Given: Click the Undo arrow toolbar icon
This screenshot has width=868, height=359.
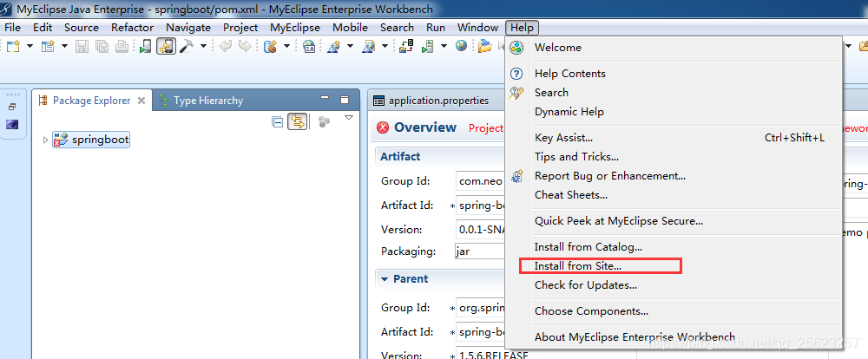Looking at the screenshot, I should tap(226, 47).
